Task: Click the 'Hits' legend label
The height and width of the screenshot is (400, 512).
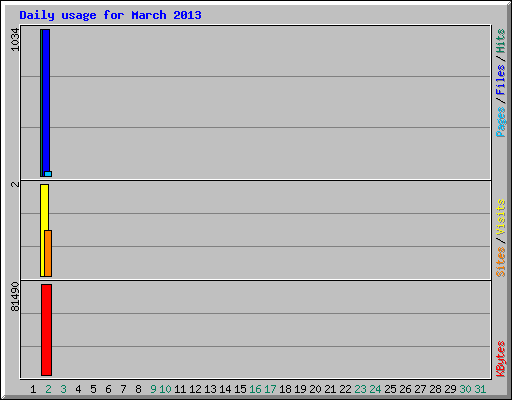Action: coord(501,41)
